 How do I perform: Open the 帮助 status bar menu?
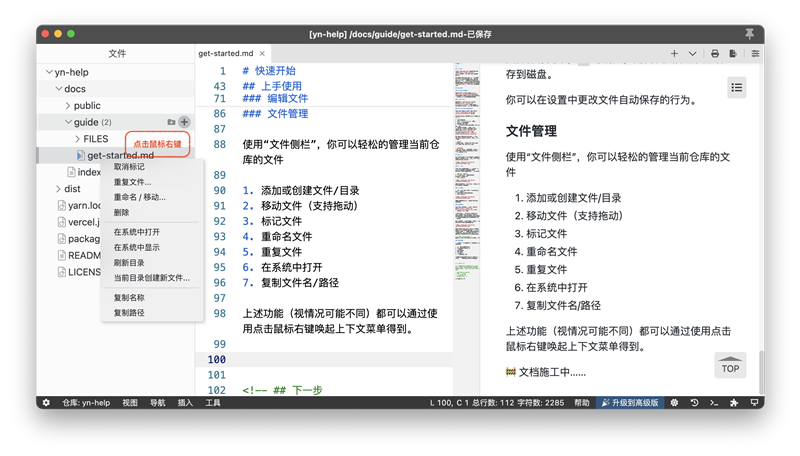pyautogui.click(x=582, y=402)
